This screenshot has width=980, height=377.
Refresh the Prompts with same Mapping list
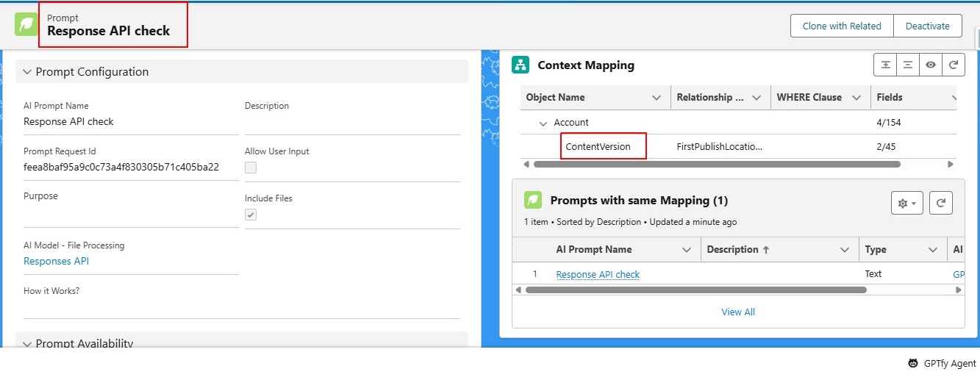(941, 203)
